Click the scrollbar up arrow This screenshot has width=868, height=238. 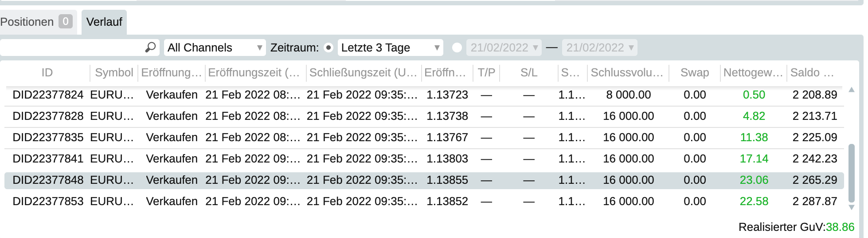851,90
